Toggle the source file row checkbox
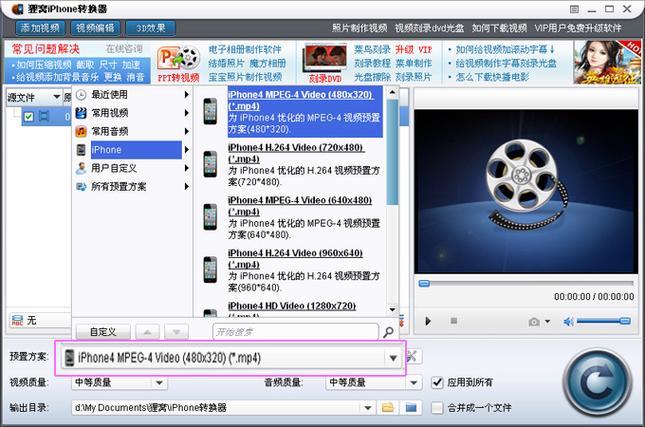The image size is (645, 427). coord(29,116)
